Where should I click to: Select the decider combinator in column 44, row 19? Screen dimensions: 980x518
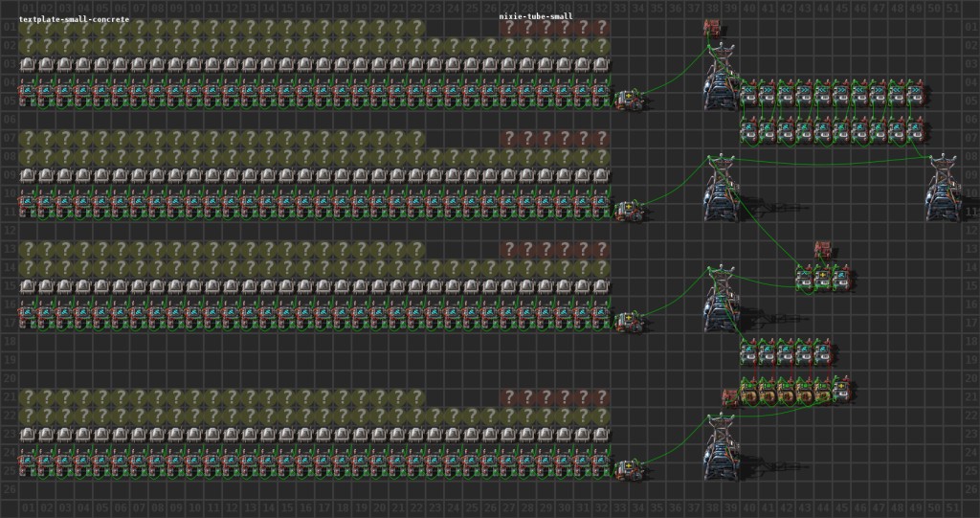823,351
